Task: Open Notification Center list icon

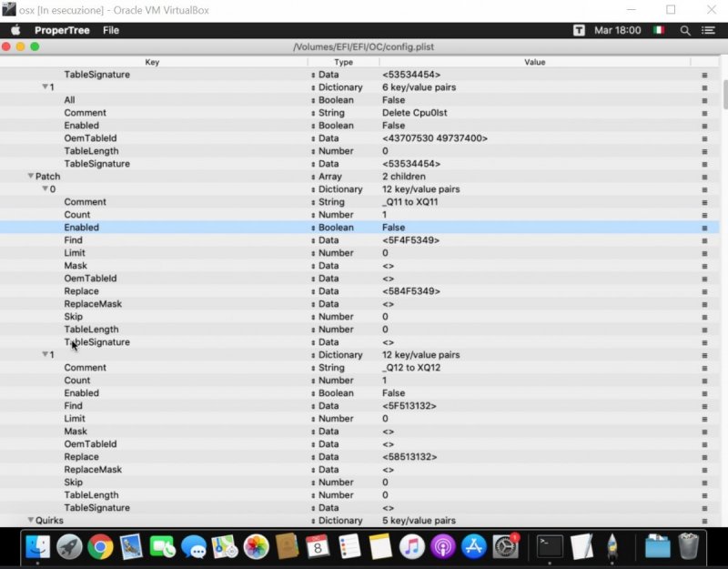Action: click(708, 31)
